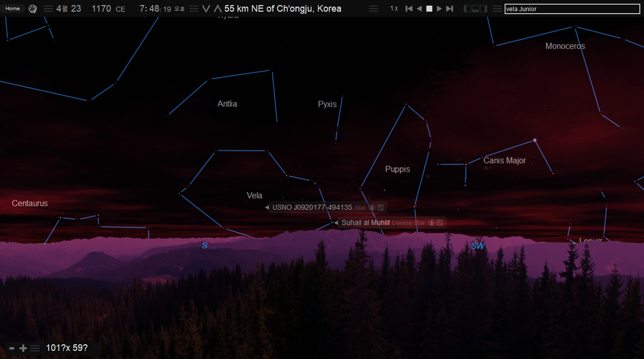
Task: Skip forward to end control
Action: click(x=449, y=9)
